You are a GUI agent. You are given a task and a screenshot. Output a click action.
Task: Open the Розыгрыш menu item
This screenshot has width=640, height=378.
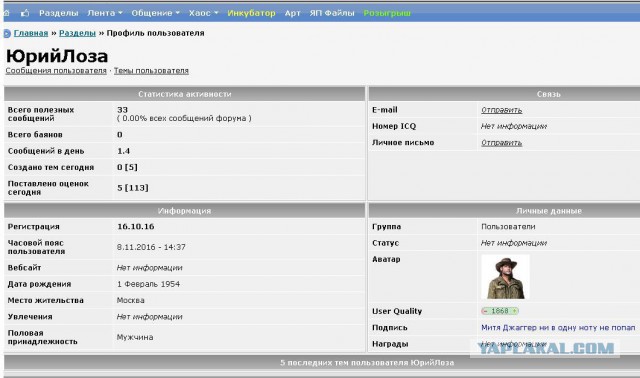coord(387,13)
